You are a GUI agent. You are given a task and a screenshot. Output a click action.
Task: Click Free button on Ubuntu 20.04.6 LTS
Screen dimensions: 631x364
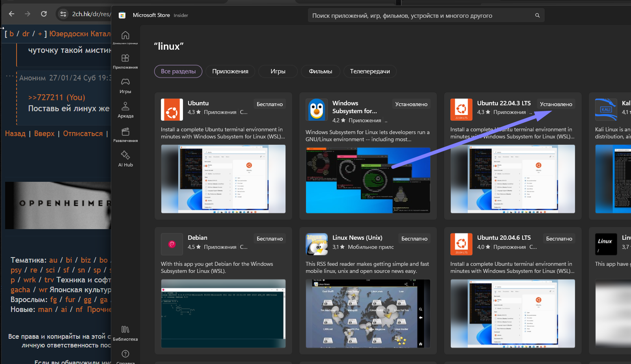click(x=559, y=239)
